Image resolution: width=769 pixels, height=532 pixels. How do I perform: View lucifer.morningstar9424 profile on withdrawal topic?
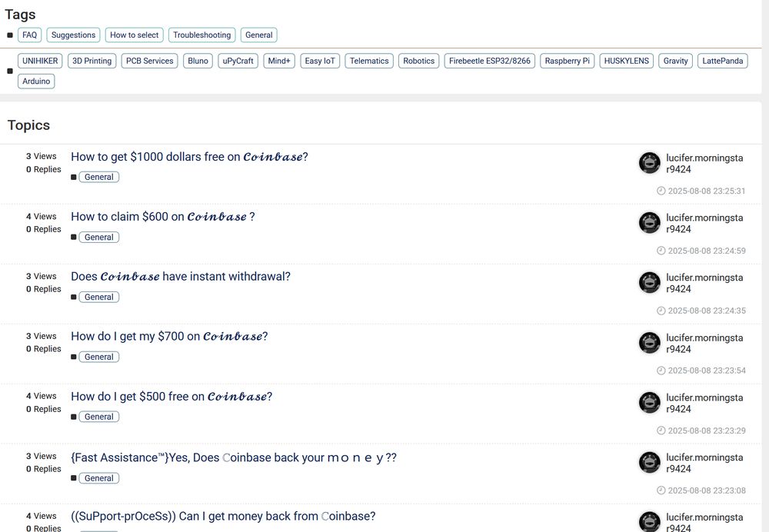(x=704, y=283)
